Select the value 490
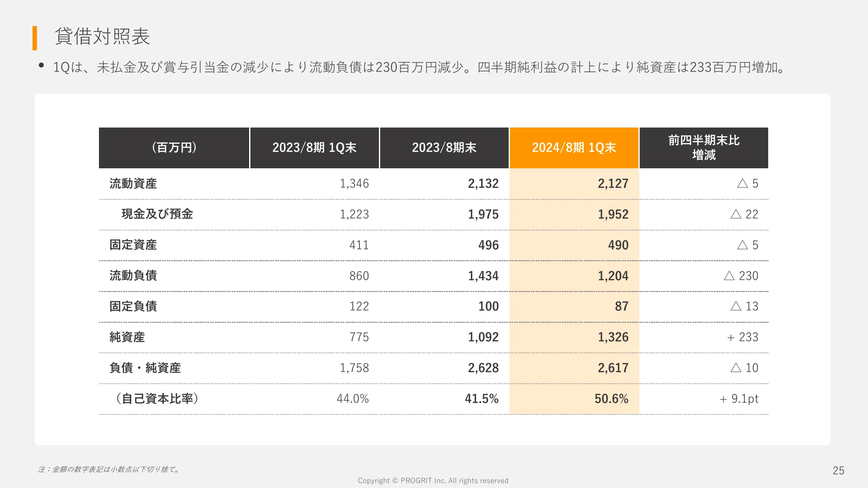 pyautogui.click(x=618, y=245)
